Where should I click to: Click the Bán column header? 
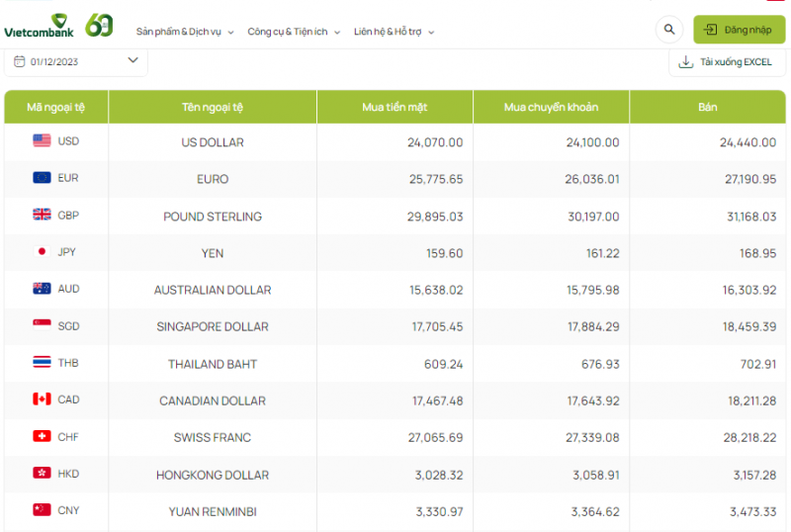pyautogui.click(x=707, y=107)
